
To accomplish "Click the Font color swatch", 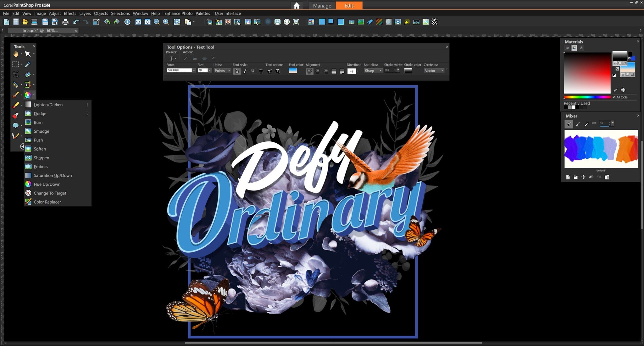I will tap(293, 71).
